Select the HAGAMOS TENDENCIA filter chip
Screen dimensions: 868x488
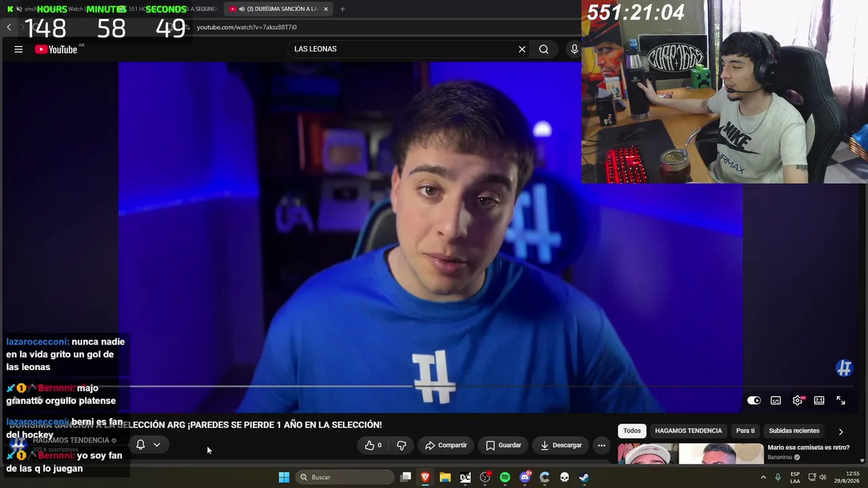(x=688, y=431)
